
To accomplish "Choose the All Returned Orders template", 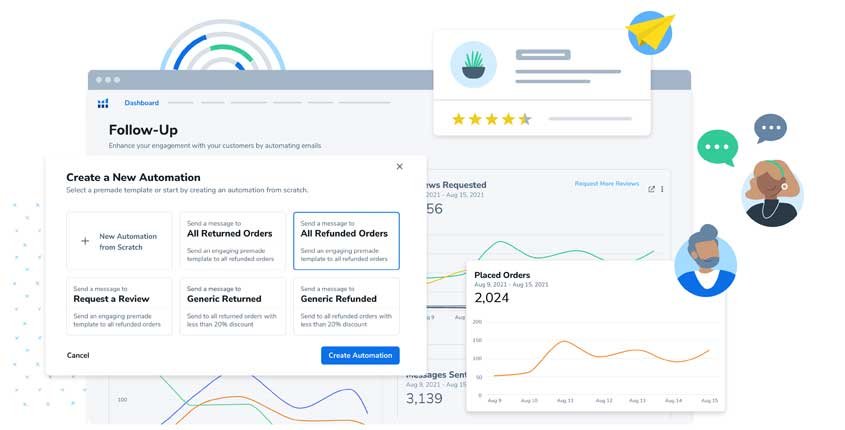I will [x=233, y=241].
